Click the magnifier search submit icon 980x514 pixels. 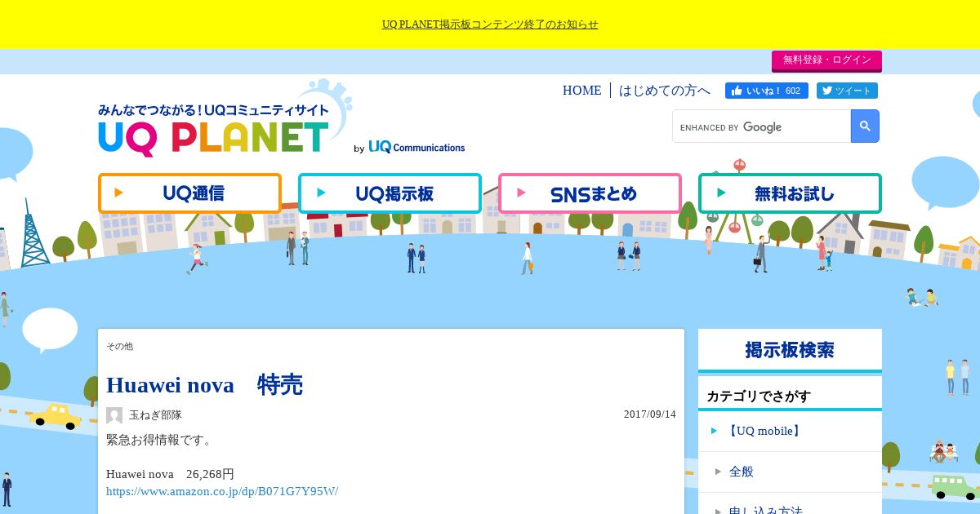click(865, 126)
